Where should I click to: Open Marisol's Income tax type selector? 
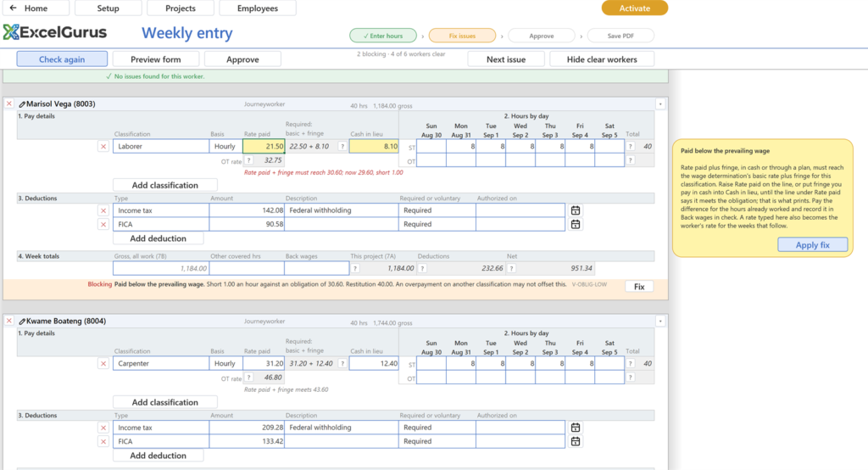tap(161, 210)
